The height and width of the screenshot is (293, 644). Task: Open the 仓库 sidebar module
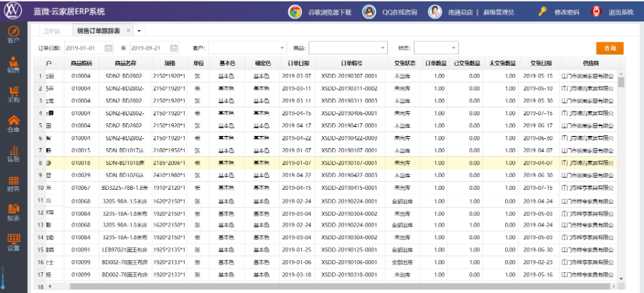14,124
